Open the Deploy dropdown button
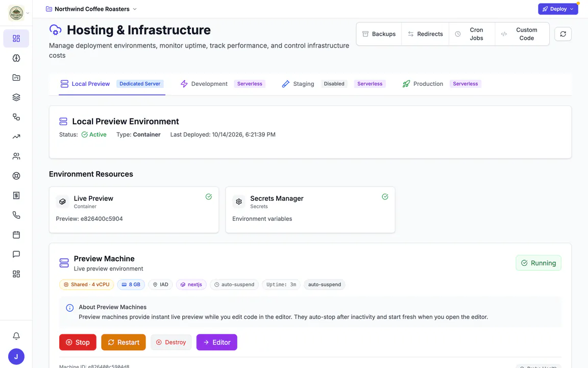This screenshot has height=368, width=588. (558, 9)
